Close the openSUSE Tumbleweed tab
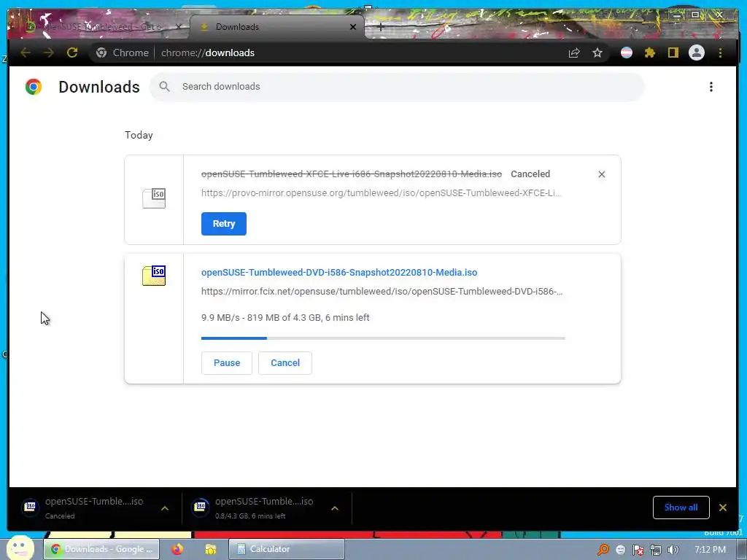Viewport: 747px width, 560px height. (179, 27)
